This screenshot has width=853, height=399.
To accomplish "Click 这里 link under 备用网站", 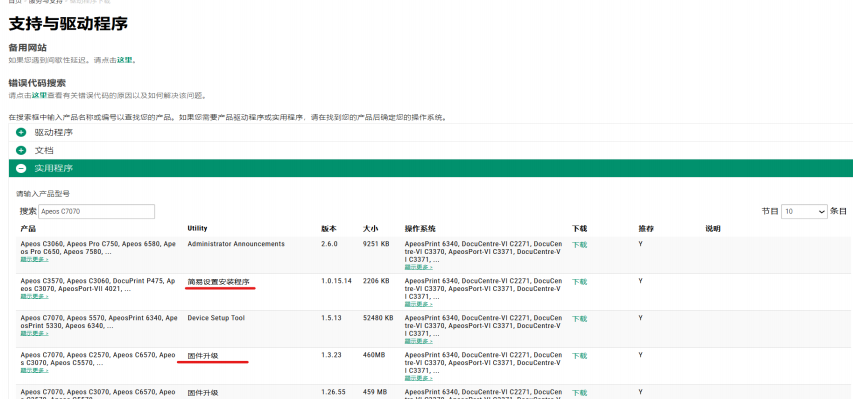I will tap(125, 60).
